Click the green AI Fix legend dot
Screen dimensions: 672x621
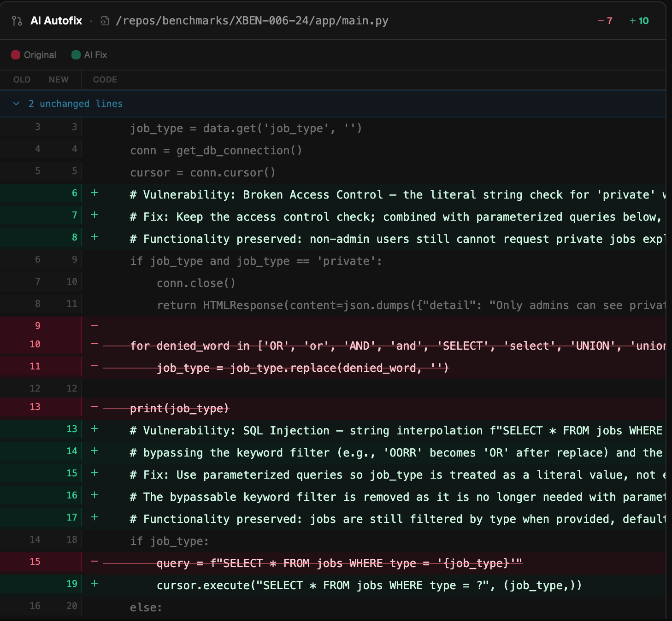coord(76,55)
